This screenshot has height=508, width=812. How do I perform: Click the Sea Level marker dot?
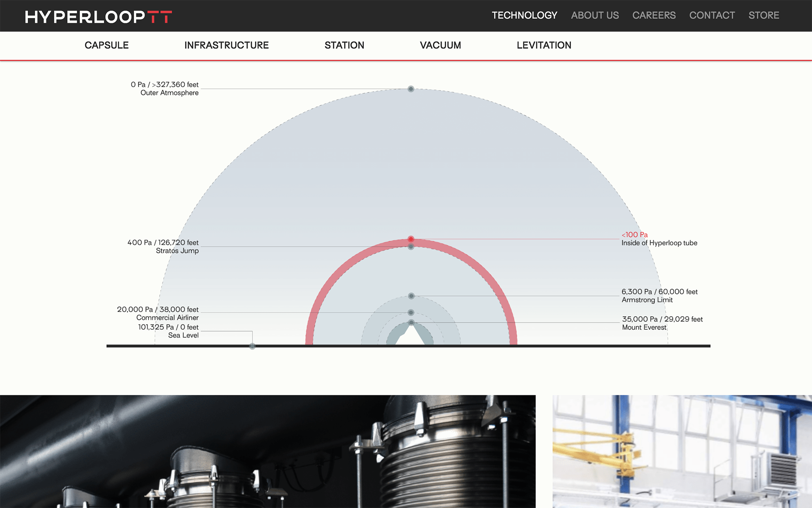coord(253,346)
